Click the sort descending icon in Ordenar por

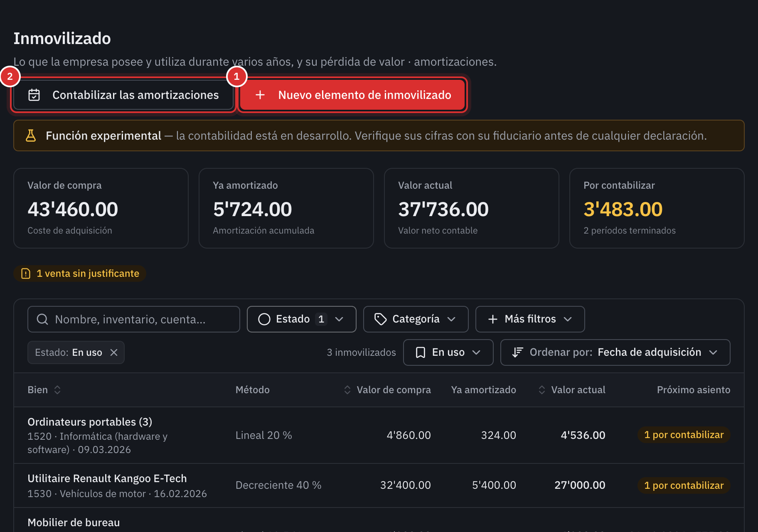[x=517, y=352]
